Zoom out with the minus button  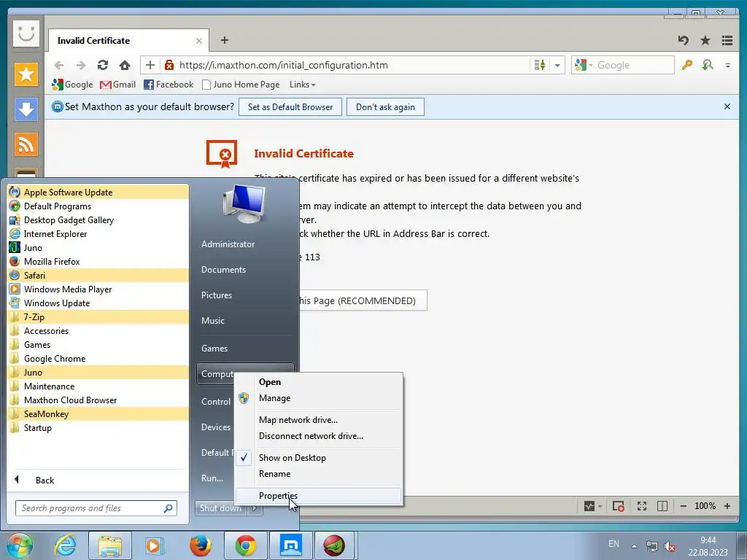[684, 506]
